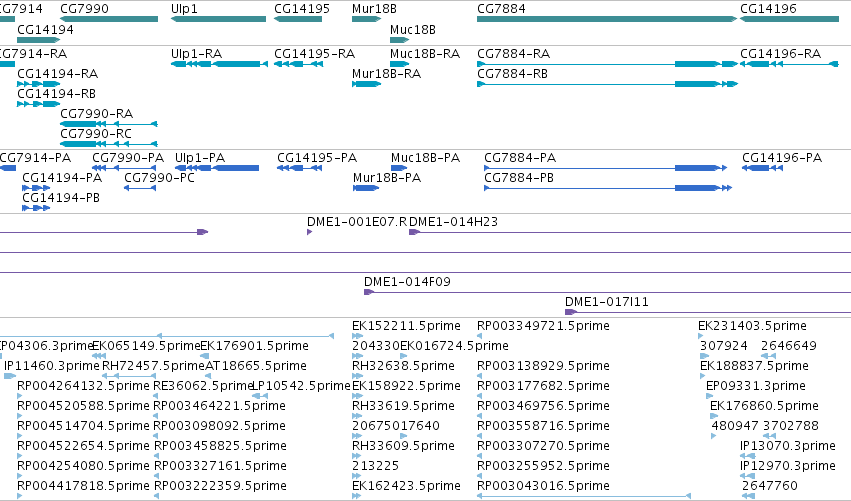Screen dimensions: 851x501
Task: Select the CG7990-RC transcript label
Action: 96,134
